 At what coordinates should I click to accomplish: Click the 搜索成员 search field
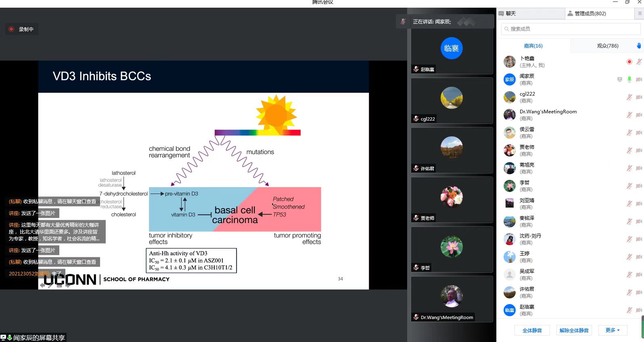(x=571, y=29)
